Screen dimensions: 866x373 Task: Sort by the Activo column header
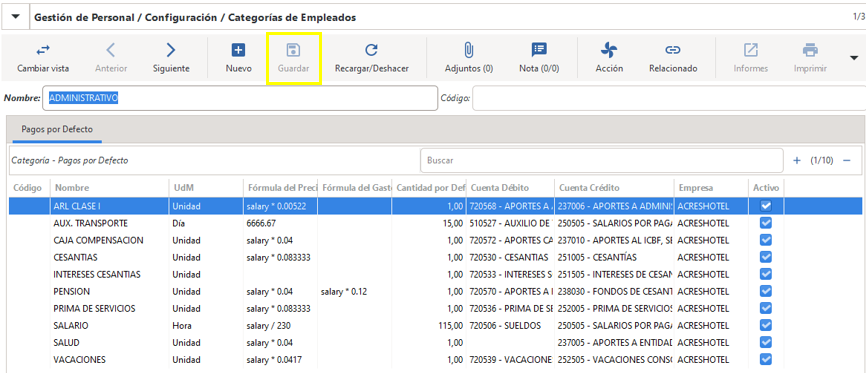click(x=766, y=188)
